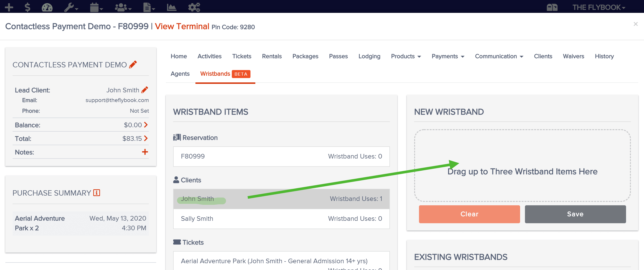Click the plus icon in top toolbar

(x=9, y=7)
